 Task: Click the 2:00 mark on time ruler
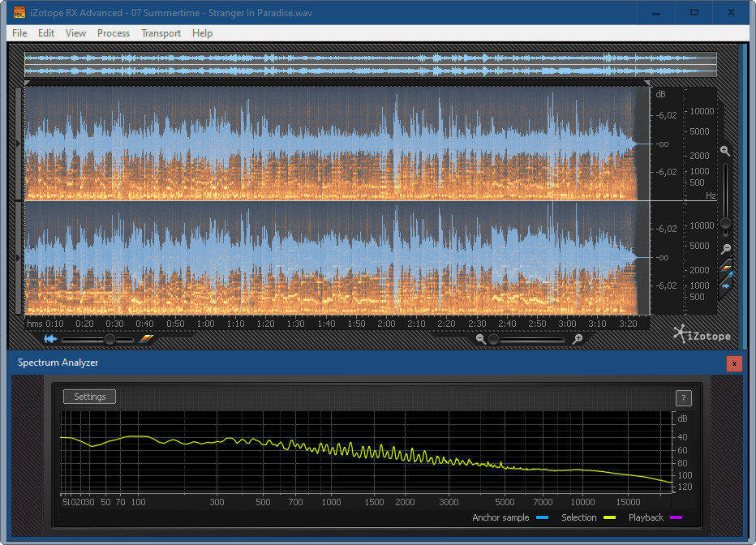[386, 324]
